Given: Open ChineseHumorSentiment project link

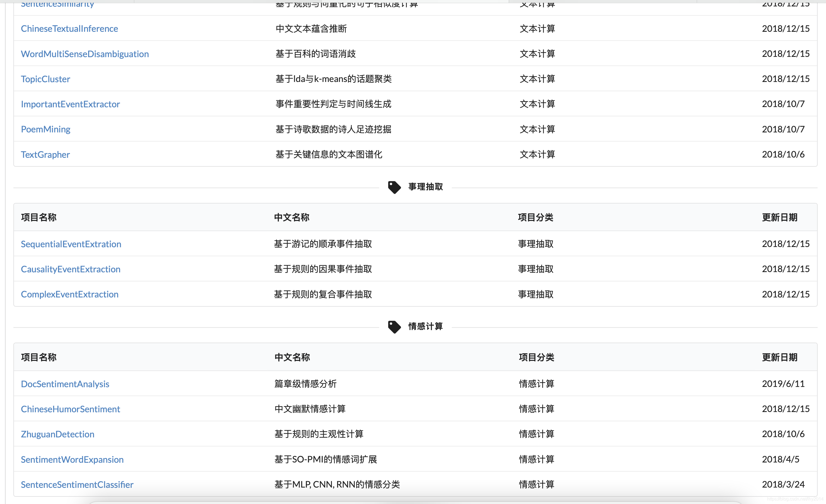Looking at the screenshot, I should tap(70, 409).
